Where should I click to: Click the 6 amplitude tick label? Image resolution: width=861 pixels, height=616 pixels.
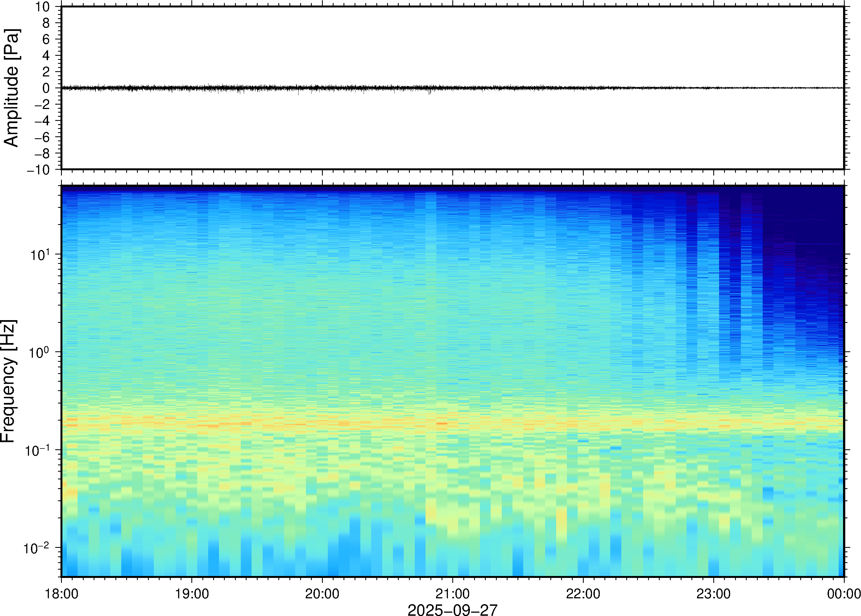[46, 39]
